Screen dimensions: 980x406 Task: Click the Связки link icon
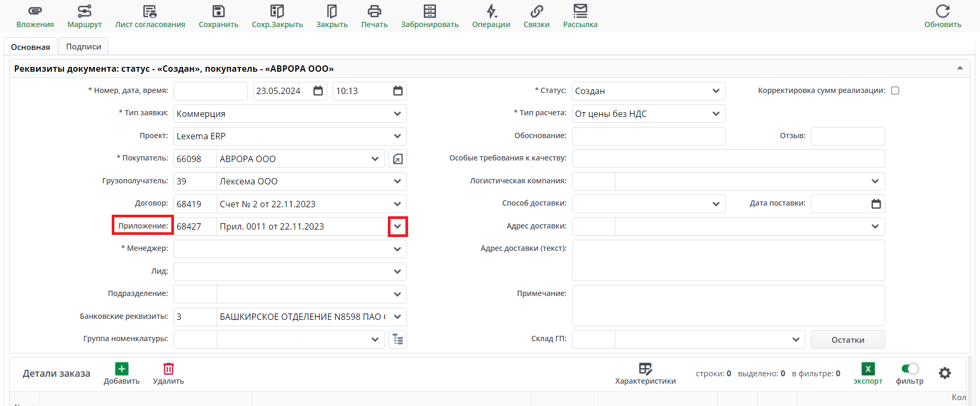(x=536, y=11)
